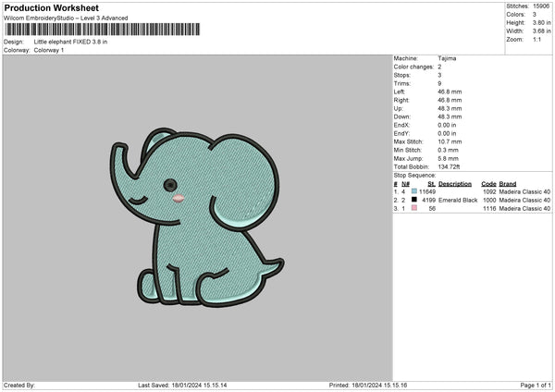Click the St. column header
Screen dimensions: 555x392
click(431, 182)
